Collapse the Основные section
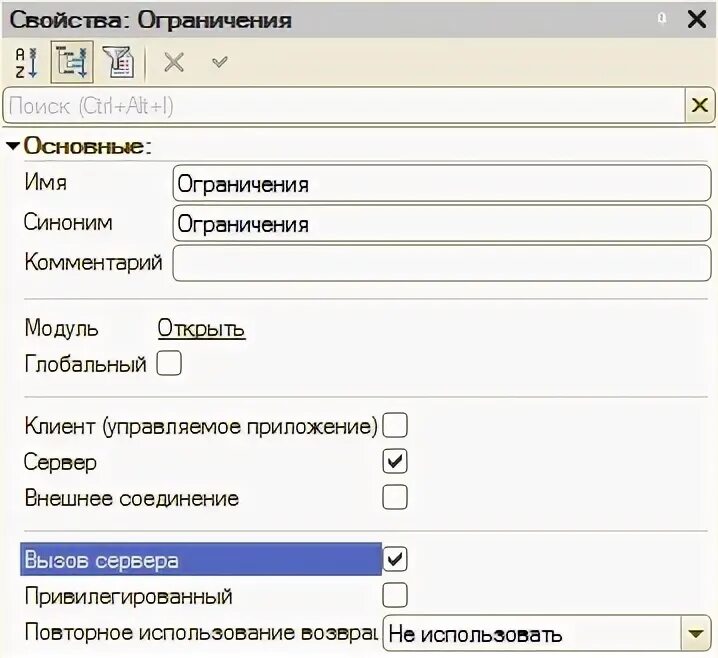 pyautogui.click(x=12, y=146)
